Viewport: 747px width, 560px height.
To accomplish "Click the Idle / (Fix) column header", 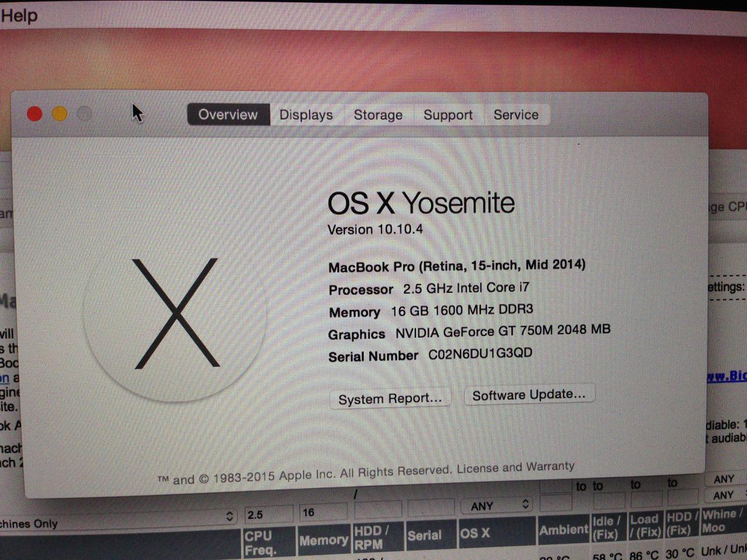I will point(608,527).
